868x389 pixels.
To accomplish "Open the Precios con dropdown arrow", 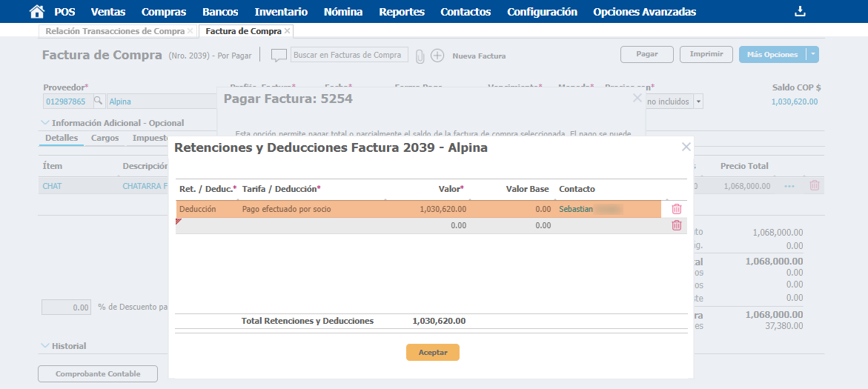I will [698, 102].
